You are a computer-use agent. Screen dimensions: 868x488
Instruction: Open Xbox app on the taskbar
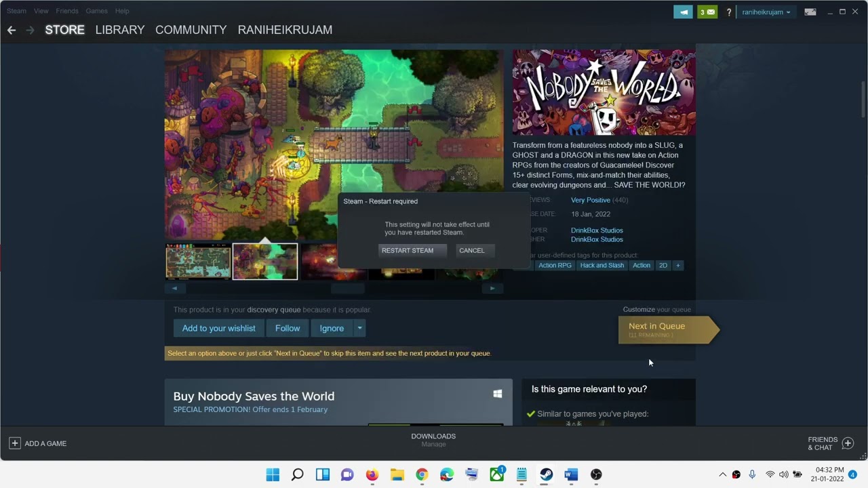[497, 474]
